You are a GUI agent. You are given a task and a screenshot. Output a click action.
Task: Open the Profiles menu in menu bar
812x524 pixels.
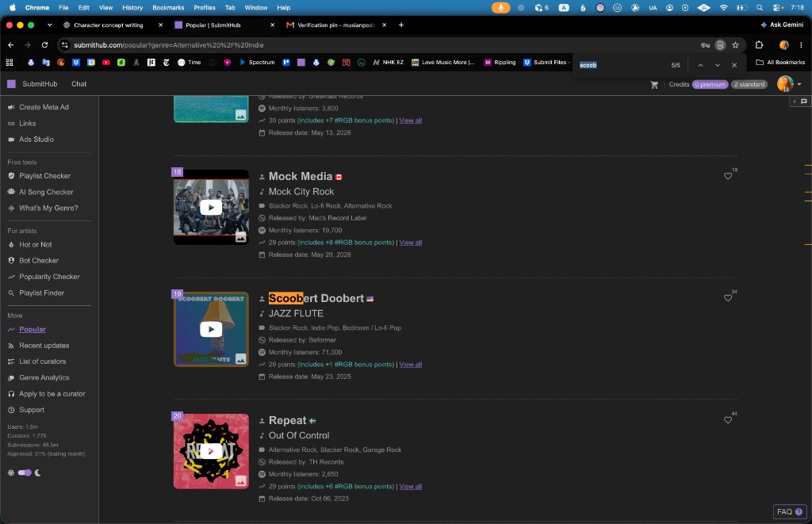(x=205, y=8)
